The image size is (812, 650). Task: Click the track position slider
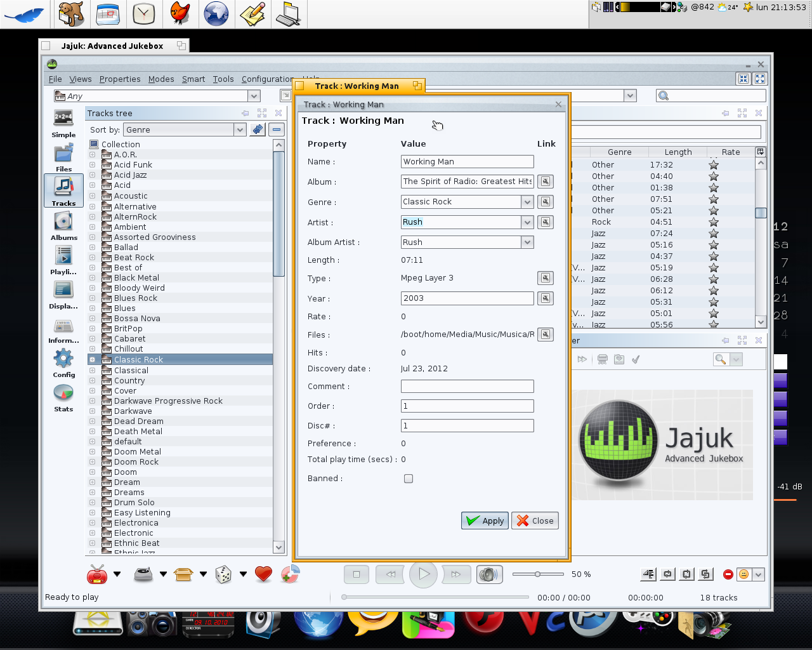pos(435,597)
